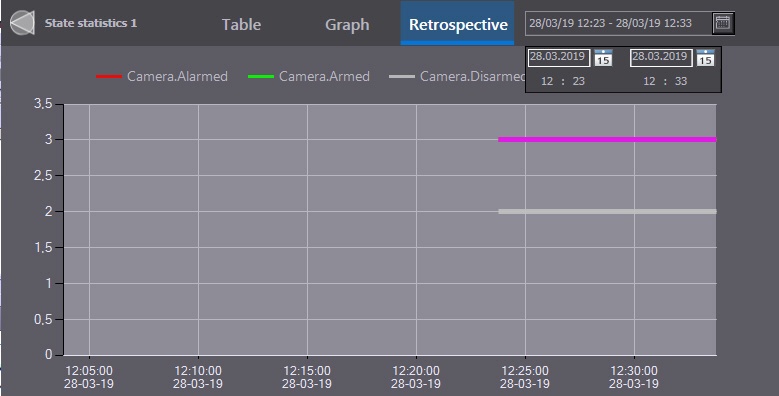Select end minutes value 33
This screenshot has height=396, width=779.
(x=681, y=81)
